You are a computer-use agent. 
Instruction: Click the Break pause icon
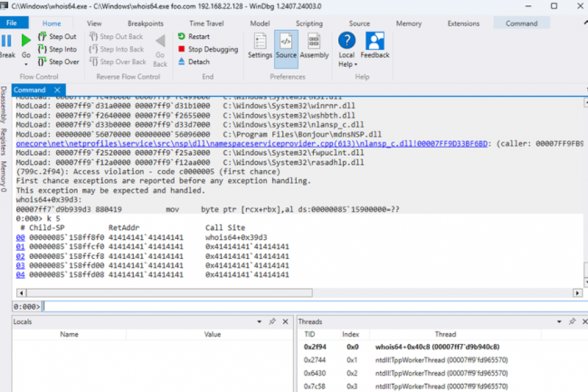(7, 41)
